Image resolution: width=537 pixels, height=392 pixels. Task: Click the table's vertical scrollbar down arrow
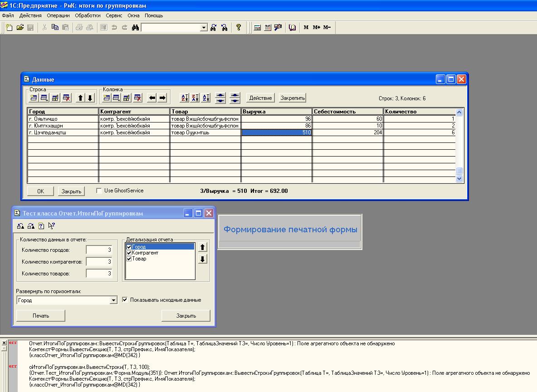pos(459,179)
